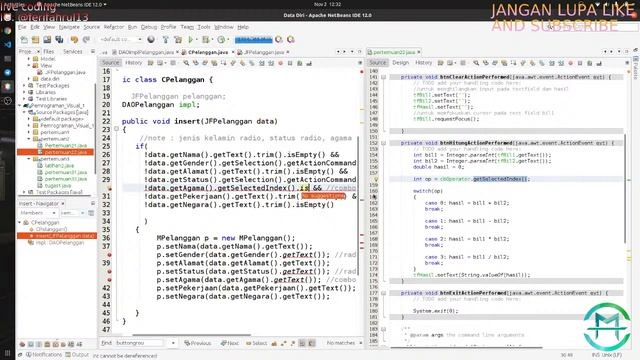Click the find magnifier icon in CPelanggan editor toolbar
Image resolution: width=640 pixels, height=360 pixels.
186,63
